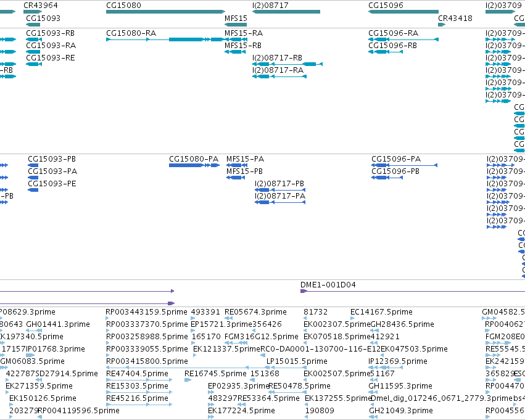
Task: Select EST RP003258988.5prime
Action: pyautogui.click(x=147, y=337)
